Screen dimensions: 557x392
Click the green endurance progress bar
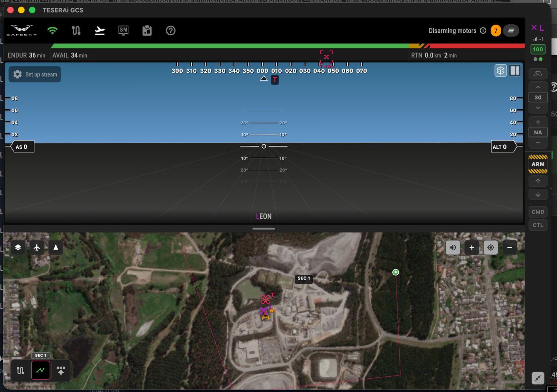tap(230, 46)
